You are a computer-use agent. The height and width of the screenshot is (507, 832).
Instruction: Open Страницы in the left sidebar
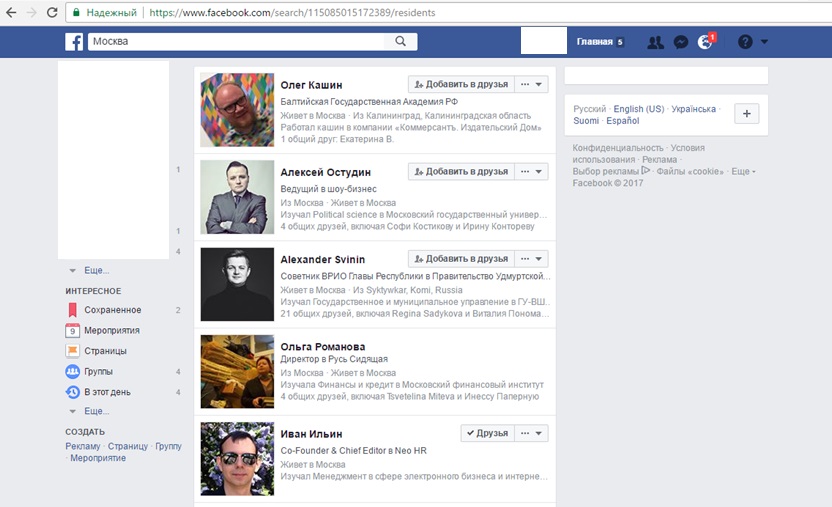tap(105, 351)
